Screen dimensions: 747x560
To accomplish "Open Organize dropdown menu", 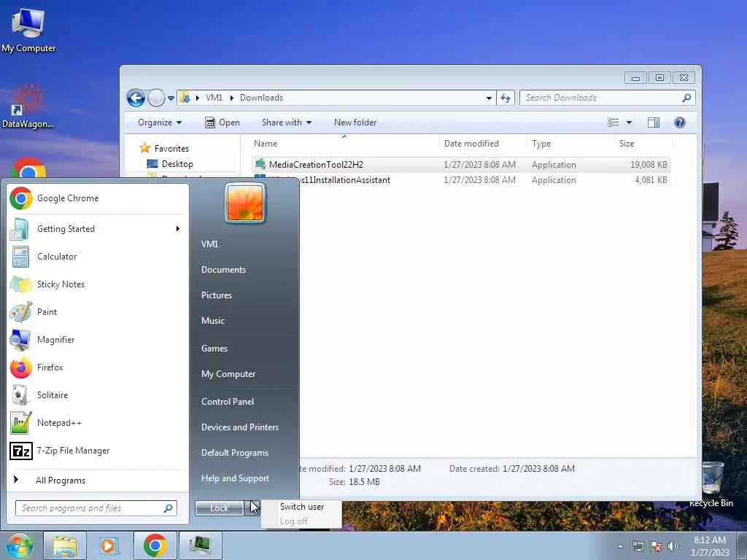I will click(160, 122).
